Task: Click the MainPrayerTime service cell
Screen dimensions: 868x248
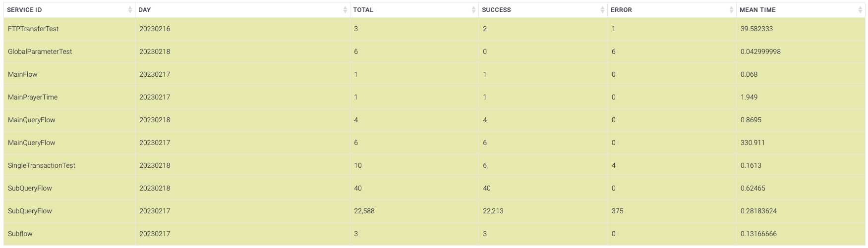Action: (x=33, y=97)
